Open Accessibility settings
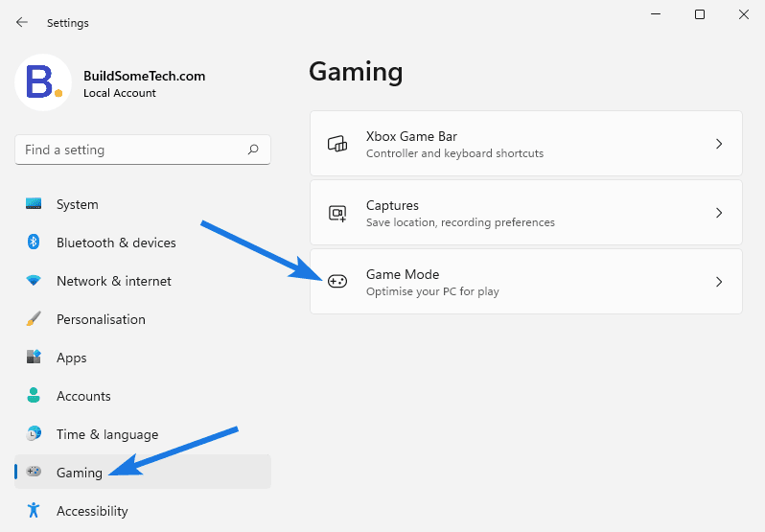 coord(143,511)
